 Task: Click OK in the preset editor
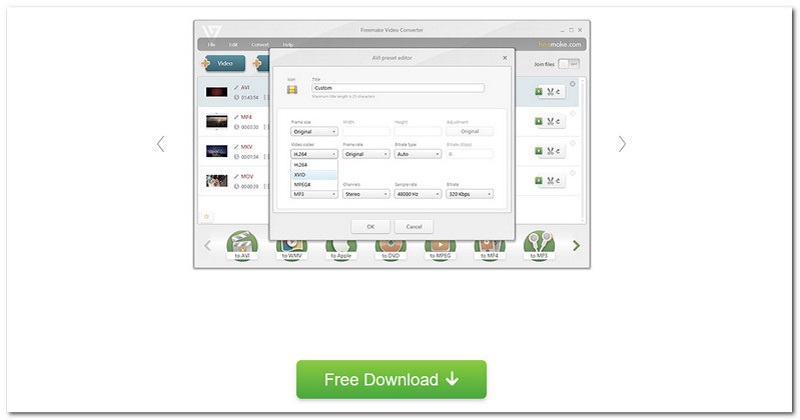[370, 227]
